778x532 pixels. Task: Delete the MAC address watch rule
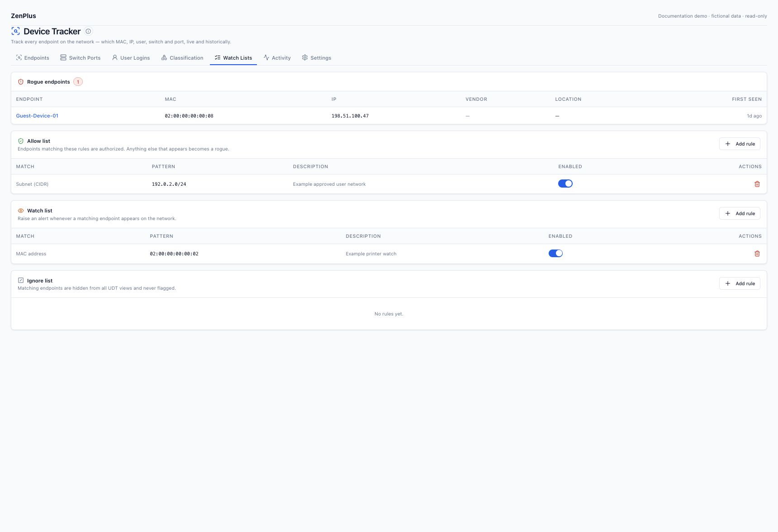[x=757, y=254]
